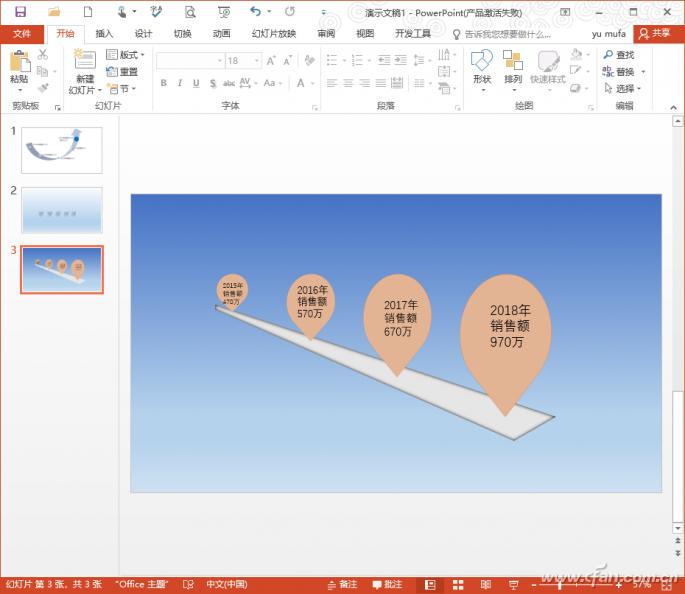Click the Reset slide button
Screen dimensions: 685x594
click(x=123, y=72)
